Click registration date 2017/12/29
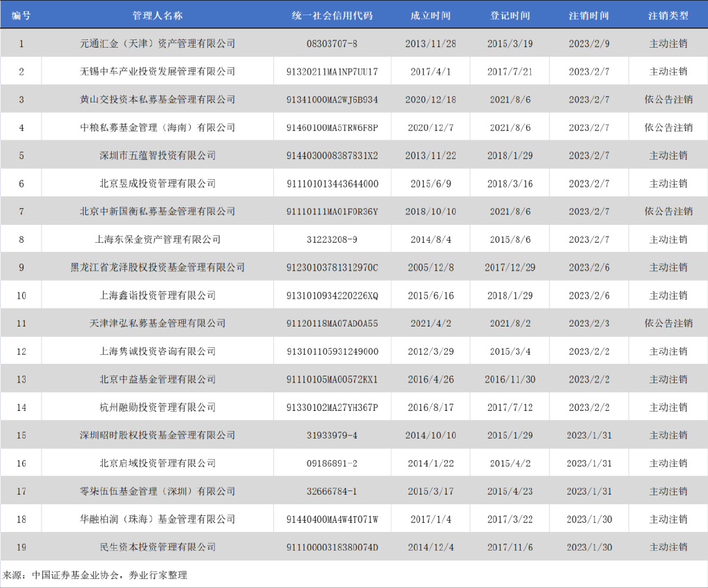 [x=510, y=267]
